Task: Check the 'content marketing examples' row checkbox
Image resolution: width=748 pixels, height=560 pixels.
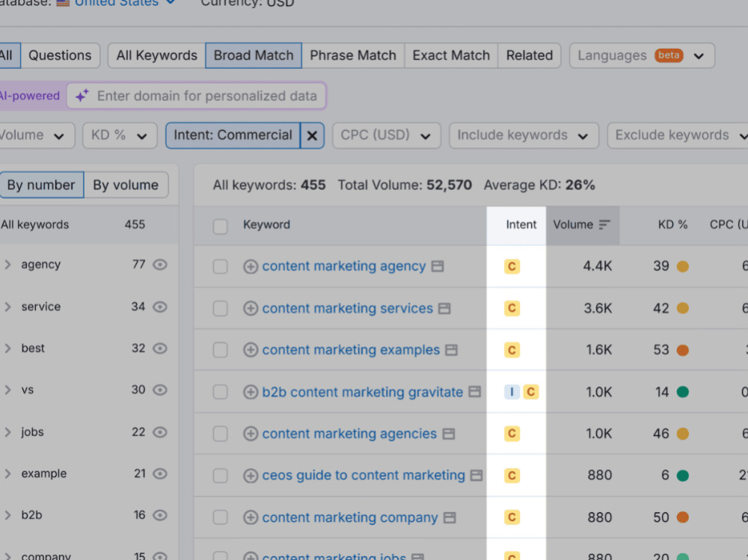Action: [x=221, y=350]
